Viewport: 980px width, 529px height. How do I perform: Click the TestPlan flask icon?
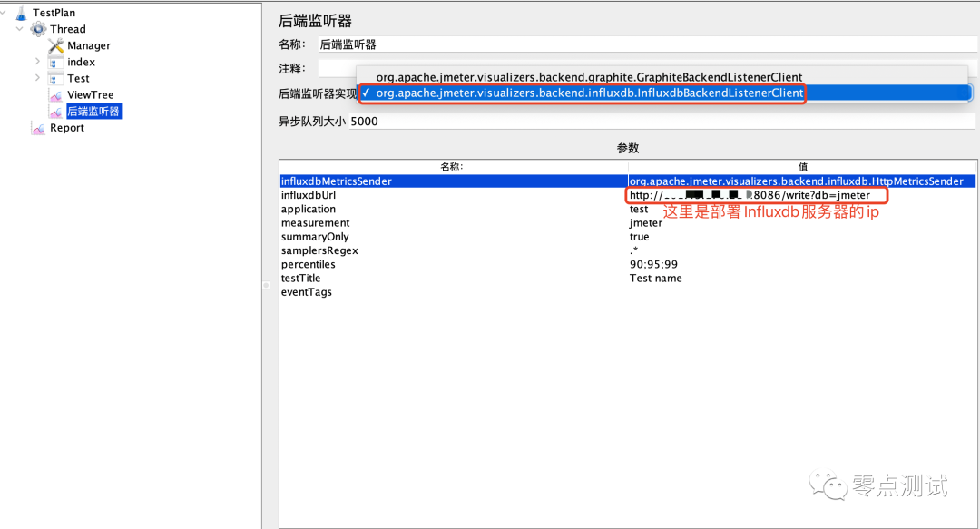coord(21,13)
